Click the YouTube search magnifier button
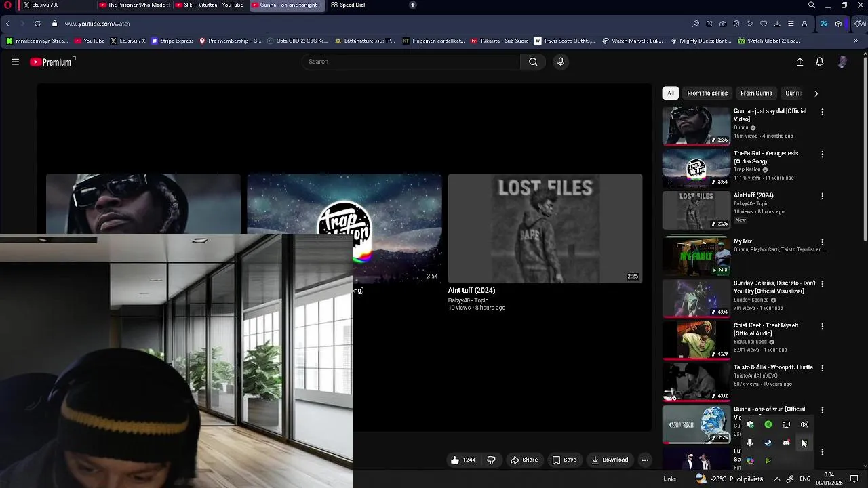This screenshot has width=868, height=488. [533, 62]
